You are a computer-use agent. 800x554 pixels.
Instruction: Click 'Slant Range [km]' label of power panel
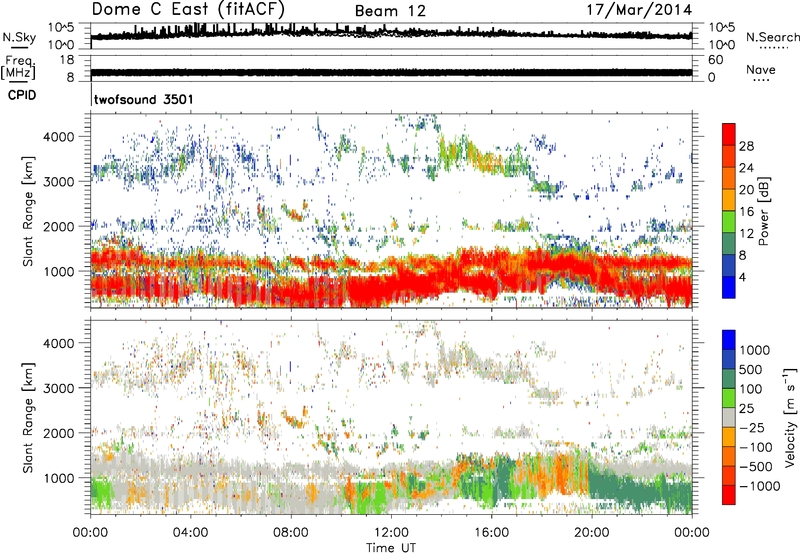28,211
